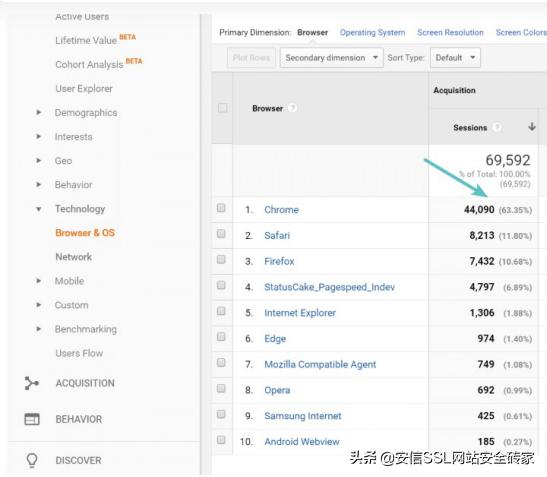
Task: Open the Sort Type Default dropdown
Action: click(x=455, y=58)
